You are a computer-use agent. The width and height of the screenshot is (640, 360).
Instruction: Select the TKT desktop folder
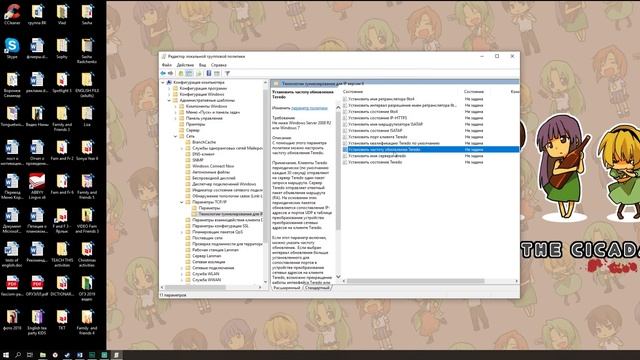pos(62,319)
